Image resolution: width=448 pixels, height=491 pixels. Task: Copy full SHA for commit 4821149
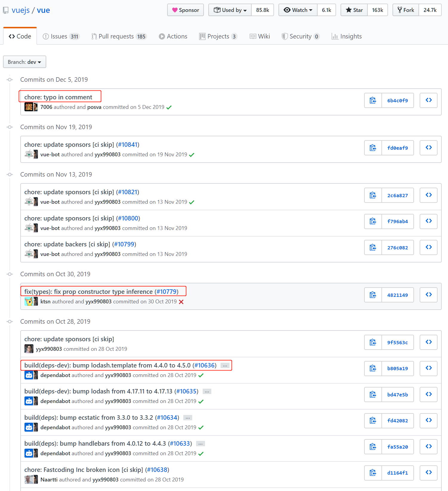pos(373,295)
